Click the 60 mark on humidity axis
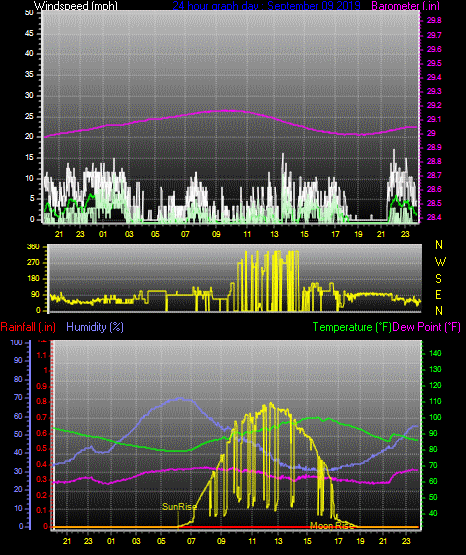 18,416
